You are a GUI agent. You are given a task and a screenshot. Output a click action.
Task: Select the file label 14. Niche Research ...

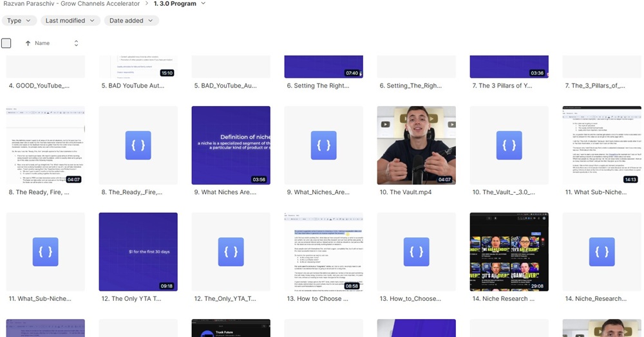click(x=503, y=299)
